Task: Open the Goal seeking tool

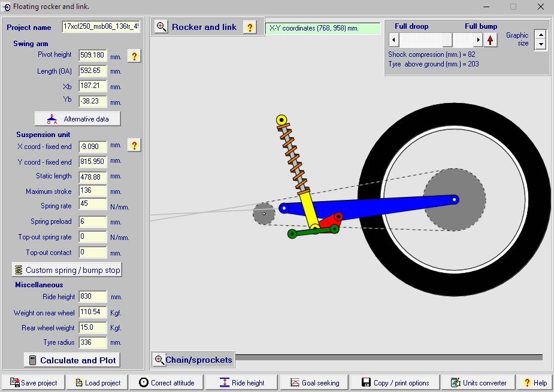Action: click(x=314, y=382)
